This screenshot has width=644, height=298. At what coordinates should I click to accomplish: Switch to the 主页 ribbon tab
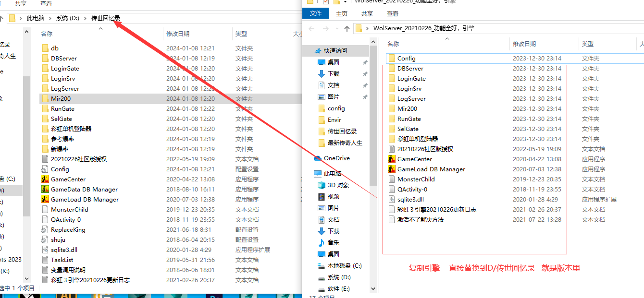342,13
